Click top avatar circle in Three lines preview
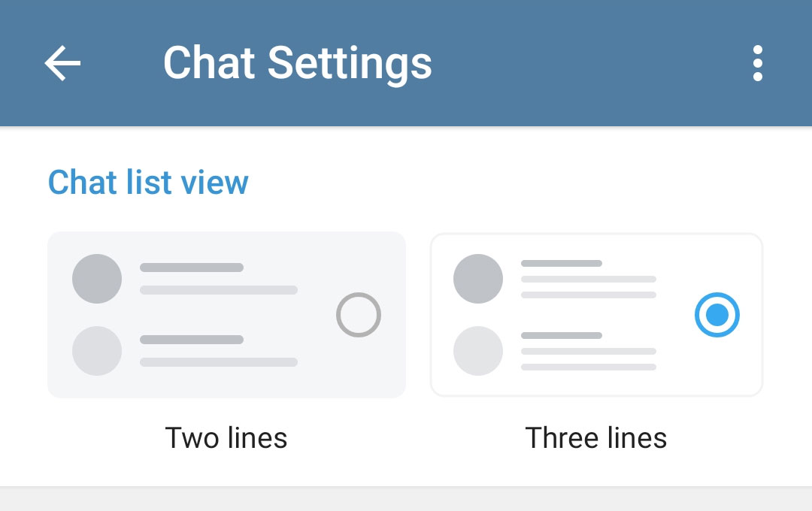This screenshot has width=812, height=511. 478,279
